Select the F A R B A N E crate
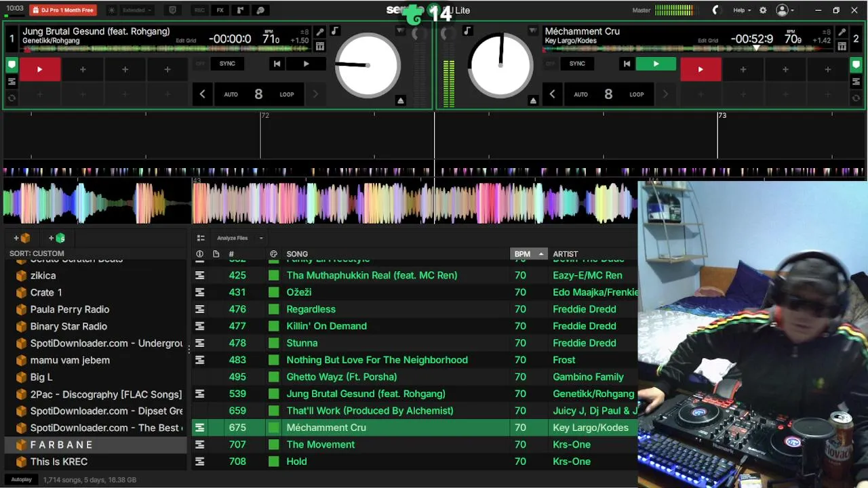This screenshot has height=488, width=868. 96,445
